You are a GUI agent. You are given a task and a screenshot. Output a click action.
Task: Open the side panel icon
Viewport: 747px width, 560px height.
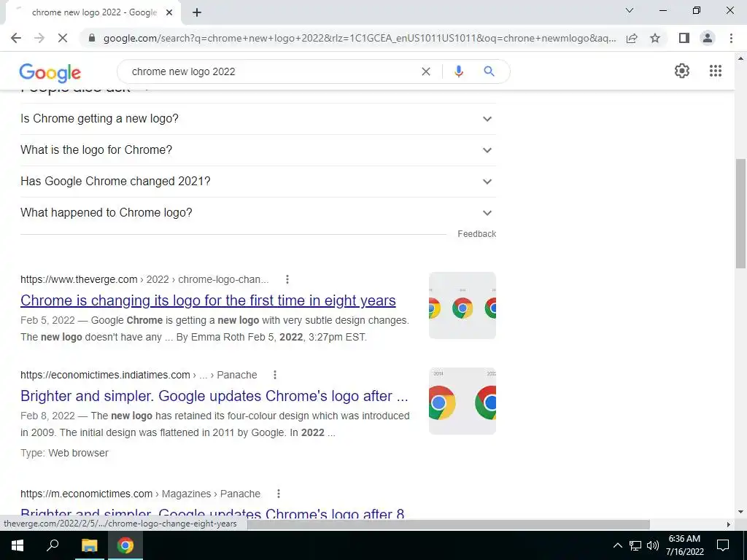[x=684, y=38]
